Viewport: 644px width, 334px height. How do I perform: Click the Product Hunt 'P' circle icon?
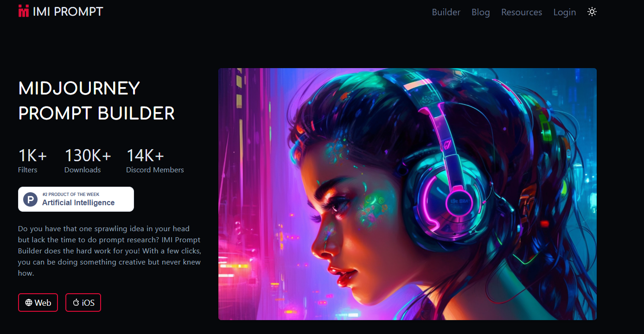[x=31, y=199]
